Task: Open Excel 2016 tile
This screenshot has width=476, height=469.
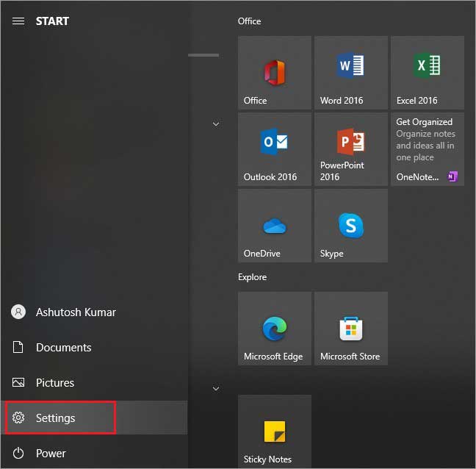Action: pos(428,73)
